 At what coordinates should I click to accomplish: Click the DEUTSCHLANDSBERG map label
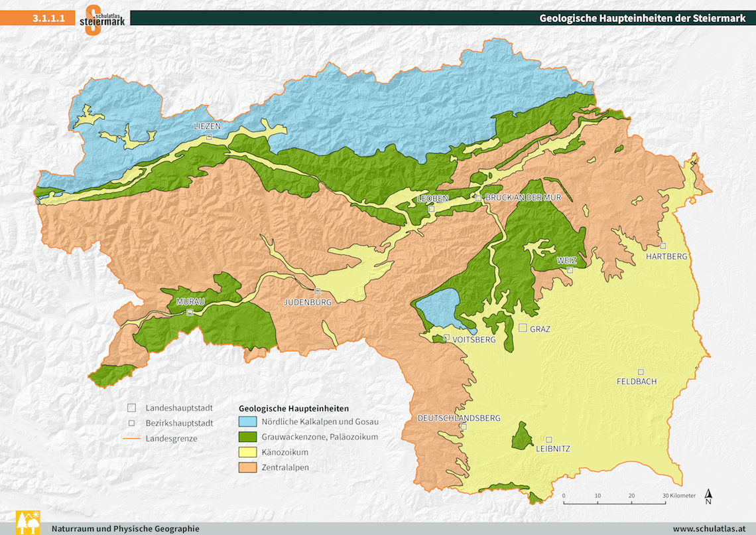click(x=459, y=418)
